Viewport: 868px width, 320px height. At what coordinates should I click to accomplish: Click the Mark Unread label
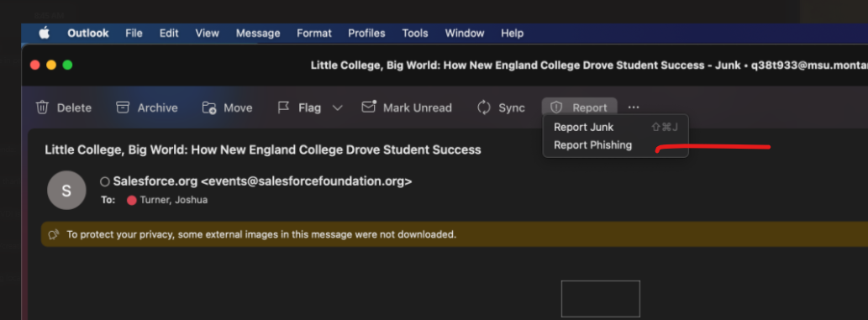(x=418, y=108)
